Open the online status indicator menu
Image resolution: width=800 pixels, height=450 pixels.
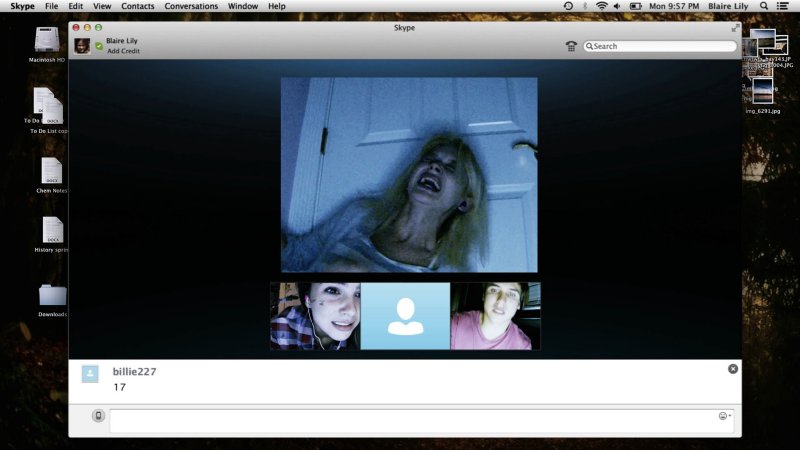(99, 46)
